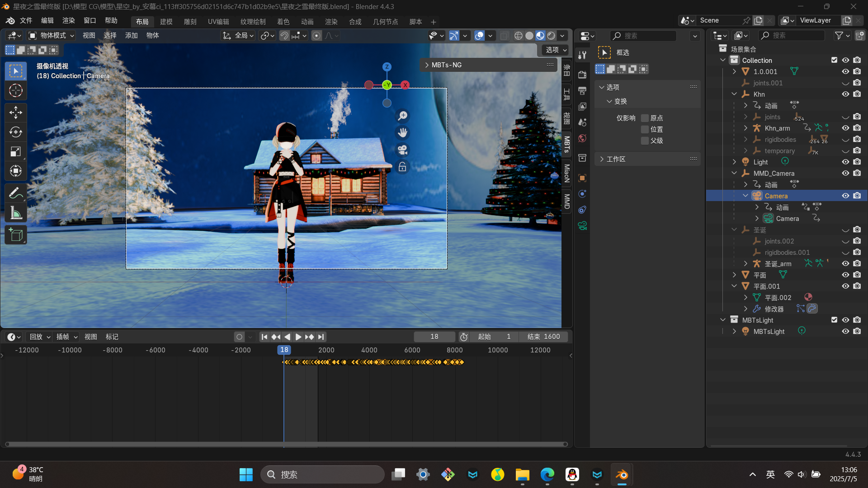
Task: Open the Object properties tab icon
Action: point(582,178)
